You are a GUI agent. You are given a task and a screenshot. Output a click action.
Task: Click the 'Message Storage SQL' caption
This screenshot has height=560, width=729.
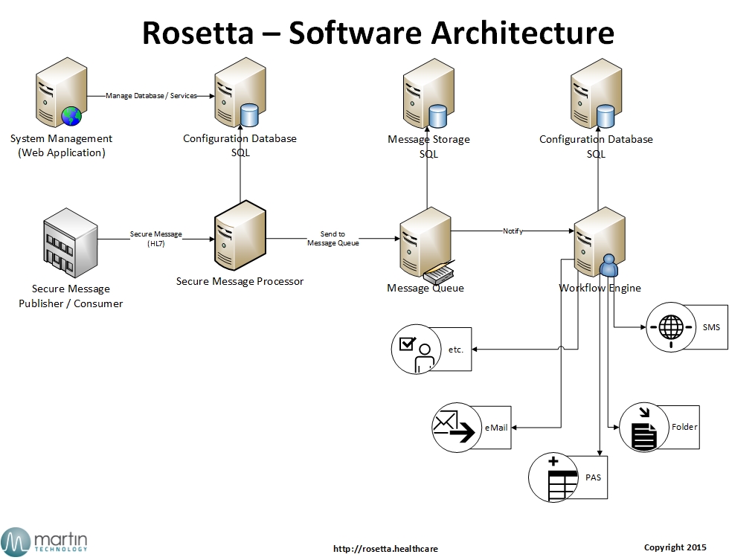[428, 147]
